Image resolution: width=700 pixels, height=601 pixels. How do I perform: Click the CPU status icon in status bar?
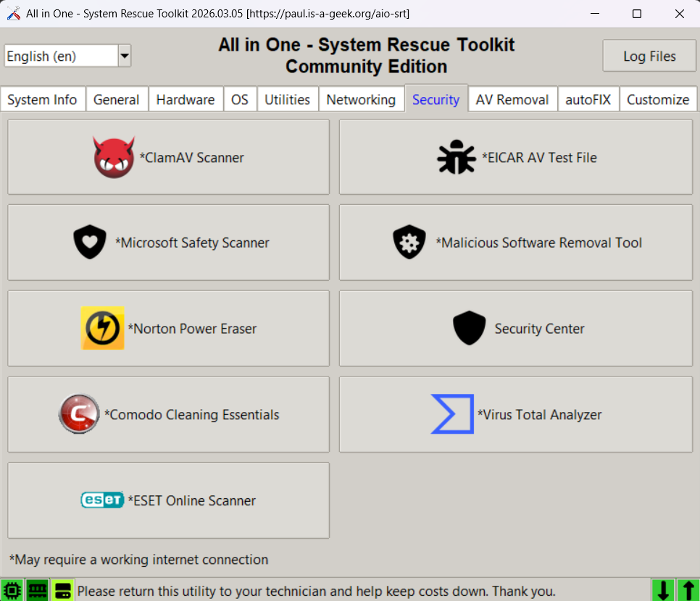(x=12, y=590)
